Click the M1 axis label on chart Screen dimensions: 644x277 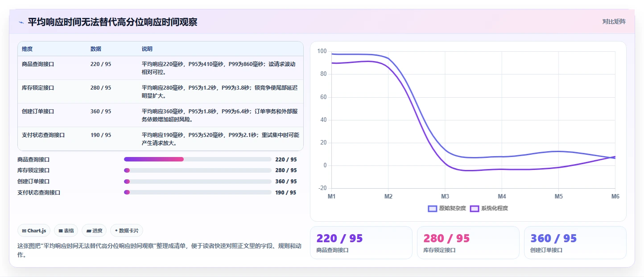[x=332, y=196]
